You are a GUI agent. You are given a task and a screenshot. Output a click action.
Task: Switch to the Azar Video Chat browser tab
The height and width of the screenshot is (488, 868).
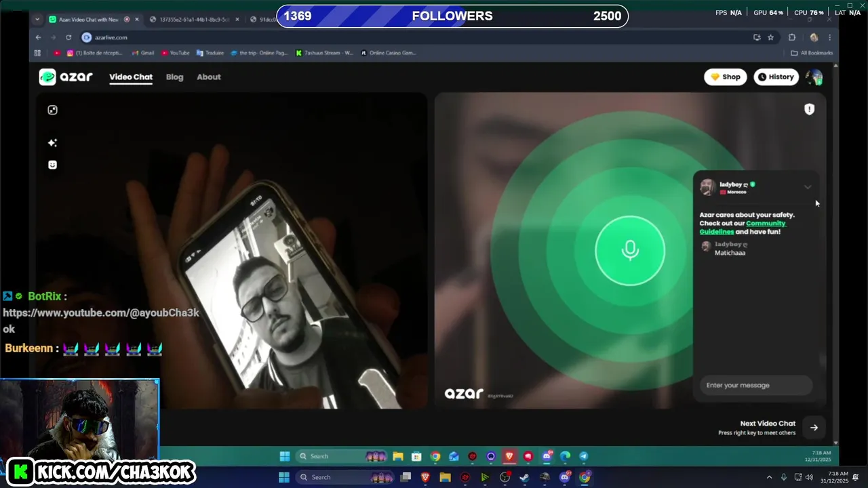88,19
